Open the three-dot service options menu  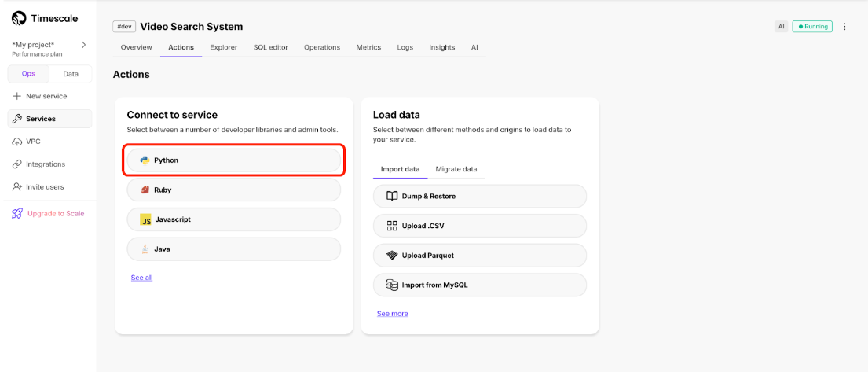pos(844,27)
